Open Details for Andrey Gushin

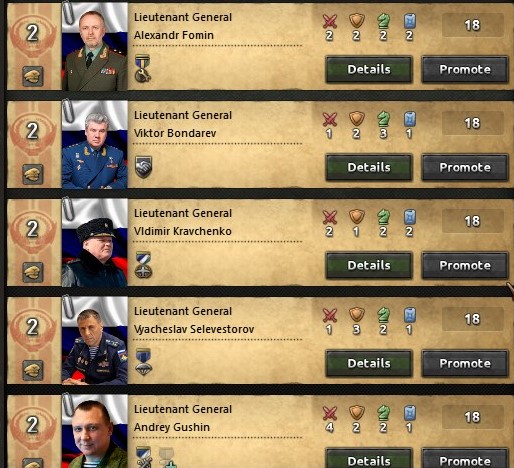(x=369, y=459)
